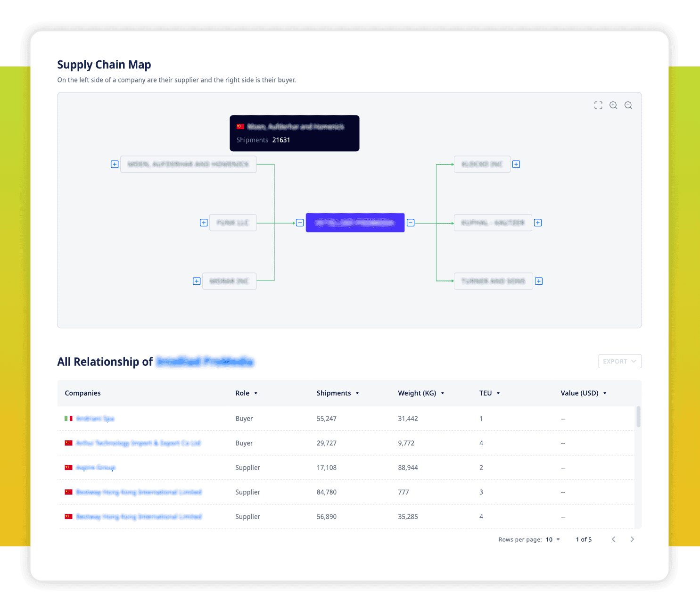The height and width of the screenshot is (612, 700).
Task: Click the table's vertical scrollbar
Action: point(638,417)
